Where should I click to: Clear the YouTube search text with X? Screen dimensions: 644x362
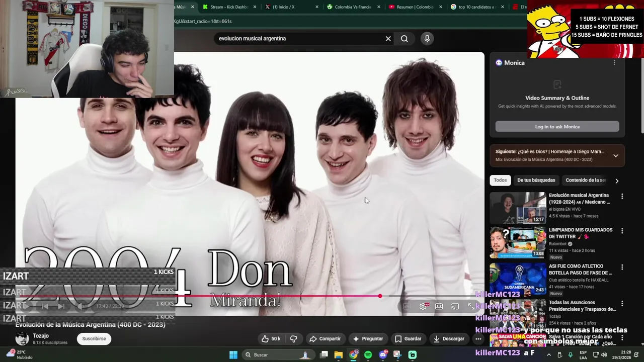[388, 39]
